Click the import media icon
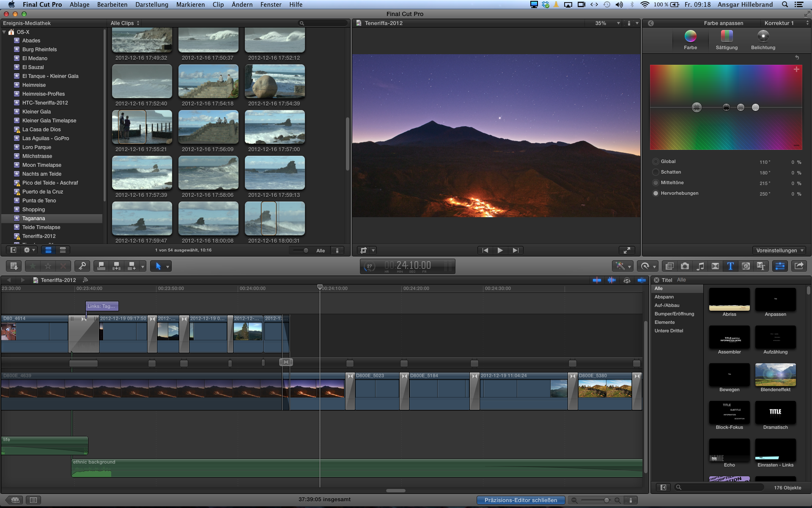Screen dimensions: 812x508 pyautogui.click(x=14, y=266)
